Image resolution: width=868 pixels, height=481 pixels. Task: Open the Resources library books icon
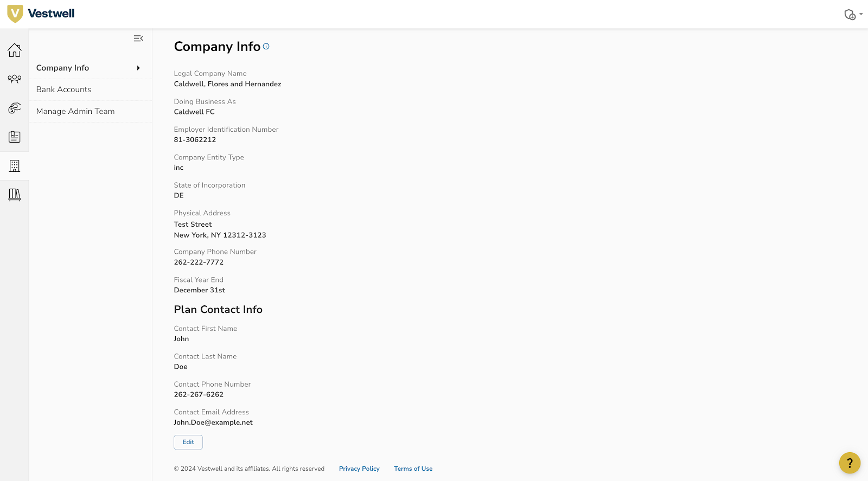click(15, 195)
